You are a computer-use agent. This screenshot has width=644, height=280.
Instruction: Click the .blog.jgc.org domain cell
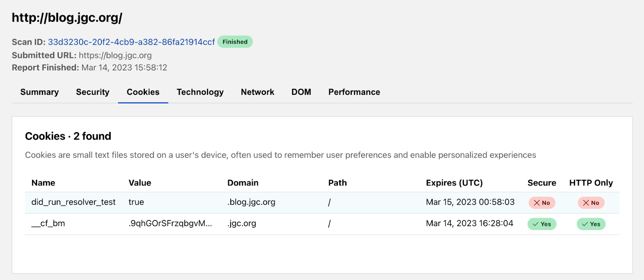coord(251,202)
